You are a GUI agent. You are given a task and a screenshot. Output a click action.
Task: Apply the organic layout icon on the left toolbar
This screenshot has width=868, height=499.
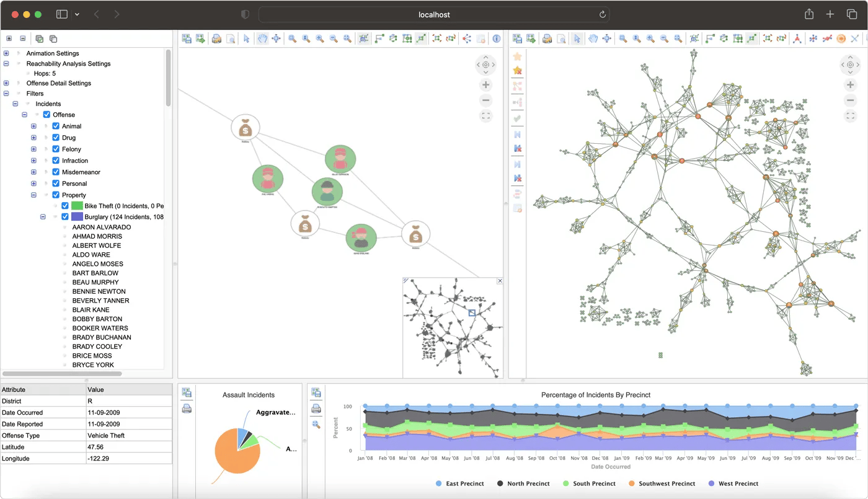coord(393,38)
